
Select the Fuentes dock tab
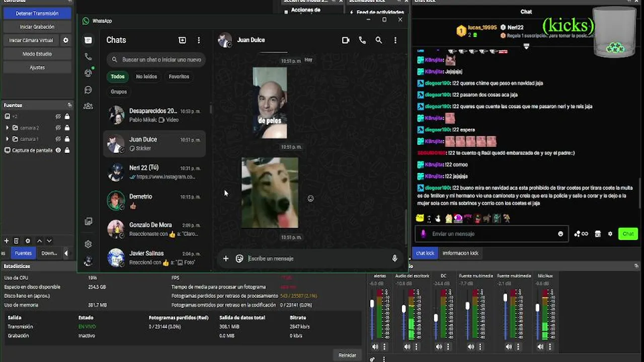click(x=23, y=253)
